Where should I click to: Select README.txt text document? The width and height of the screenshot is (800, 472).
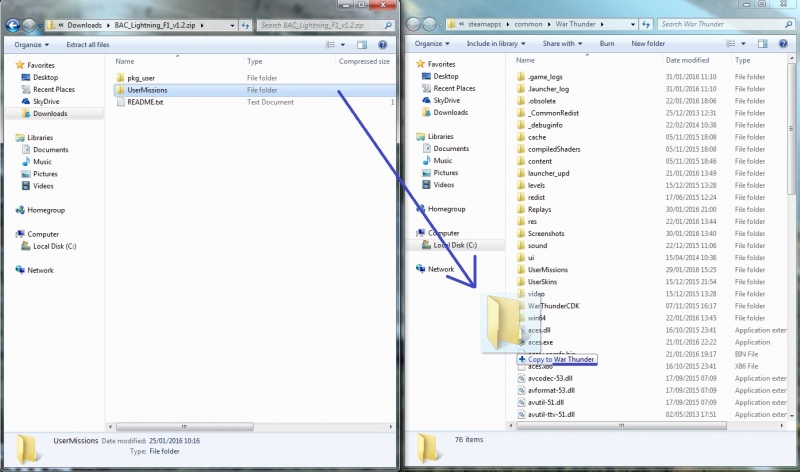click(x=146, y=102)
